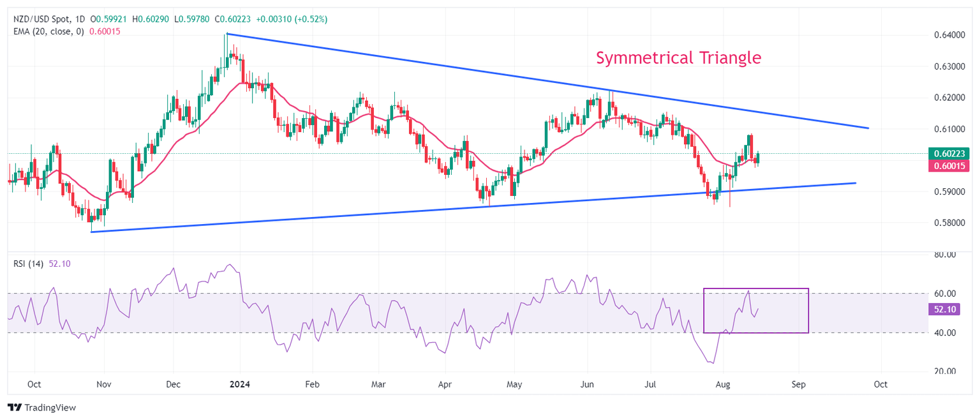The image size is (980, 420).
Task: Click the +0.00310 (+0.52%) change value
Action: coord(292,20)
